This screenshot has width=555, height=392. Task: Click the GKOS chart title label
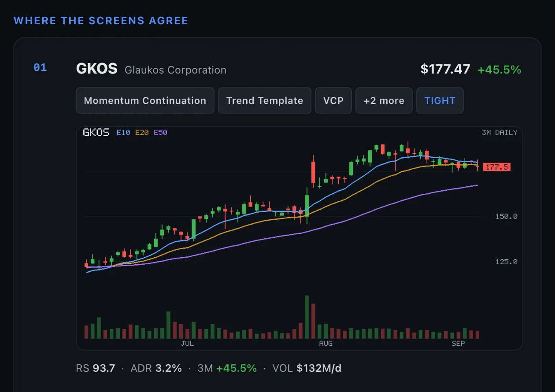pyautogui.click(x=96, y=133)
